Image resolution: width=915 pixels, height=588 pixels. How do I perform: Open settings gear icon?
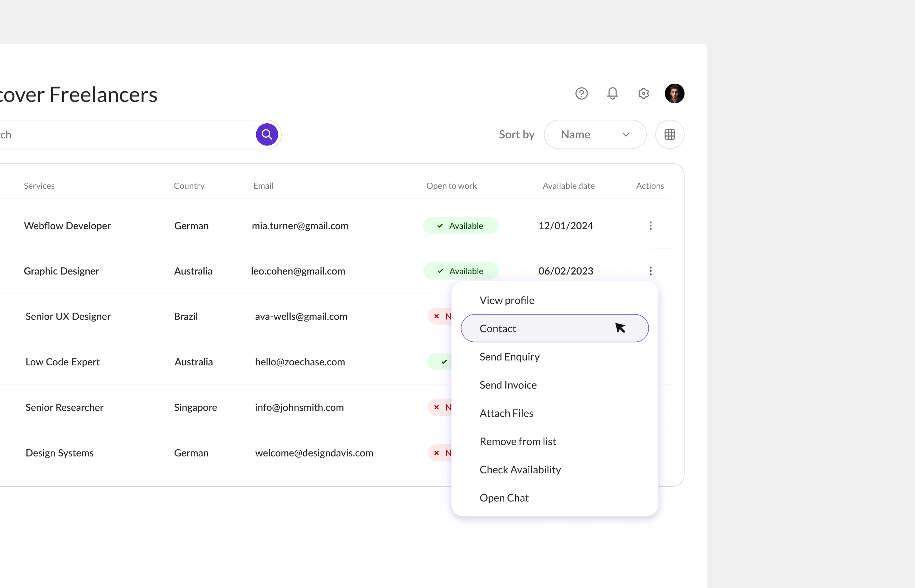[643, 94]
